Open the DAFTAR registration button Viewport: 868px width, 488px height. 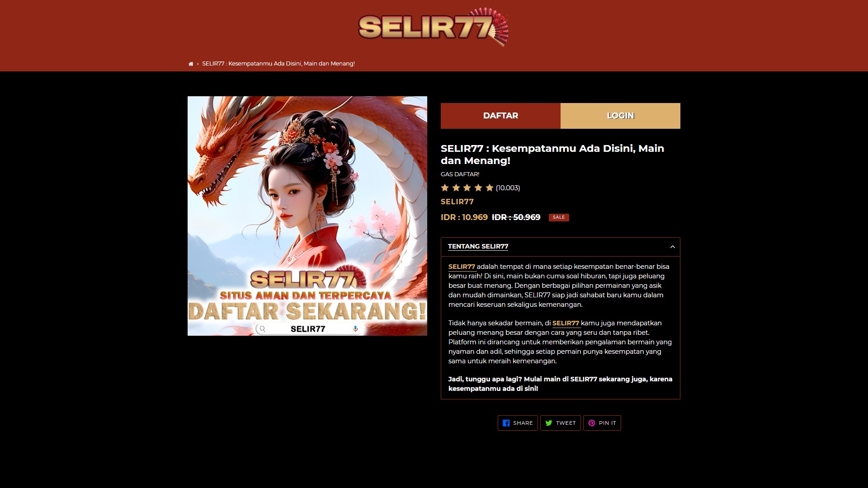coord(500,116)
